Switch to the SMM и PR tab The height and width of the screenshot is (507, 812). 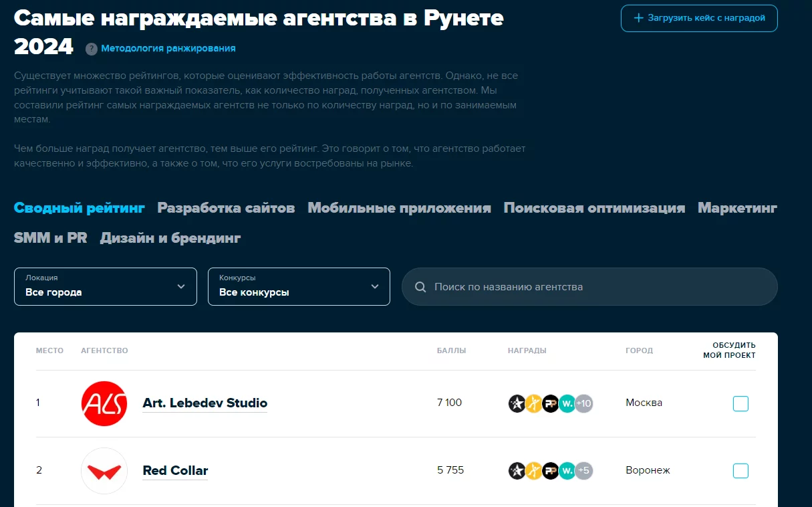[x=51, y=237]
